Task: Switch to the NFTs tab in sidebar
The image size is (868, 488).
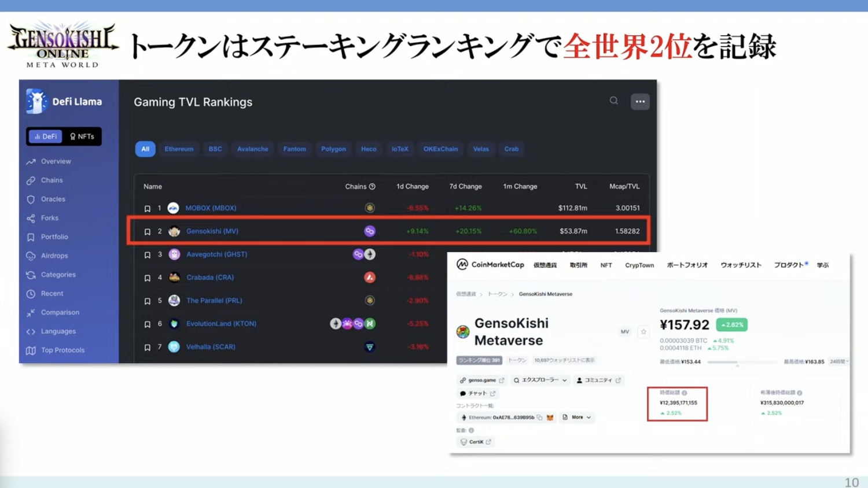Action: pyautogui.click(x=82, y=136)
